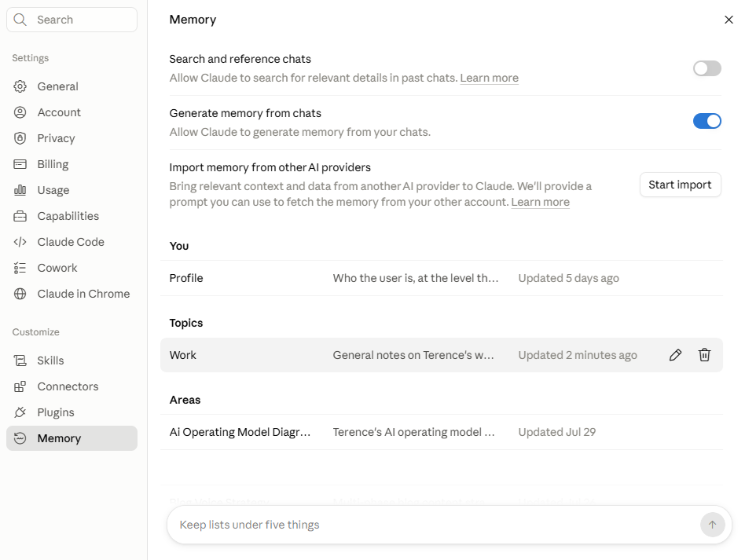Close the Memory settings panel
This screenshot has height=560, width=745.
[x=728, y=20]
